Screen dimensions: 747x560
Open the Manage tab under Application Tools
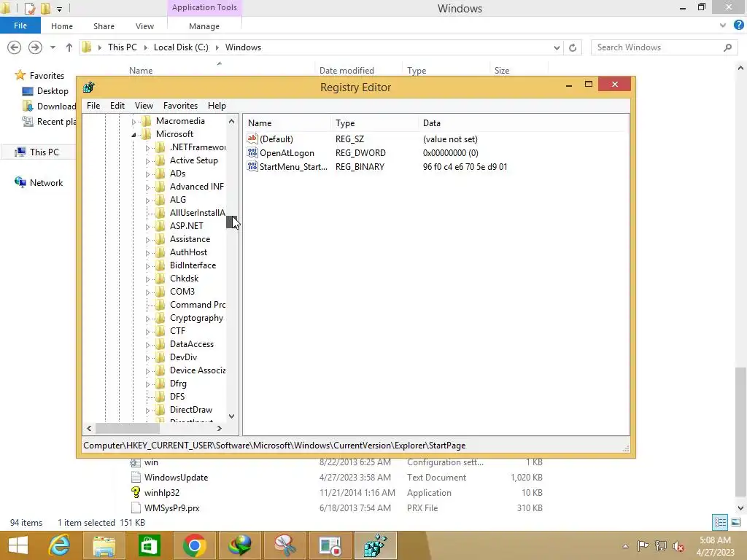(204, 26)
